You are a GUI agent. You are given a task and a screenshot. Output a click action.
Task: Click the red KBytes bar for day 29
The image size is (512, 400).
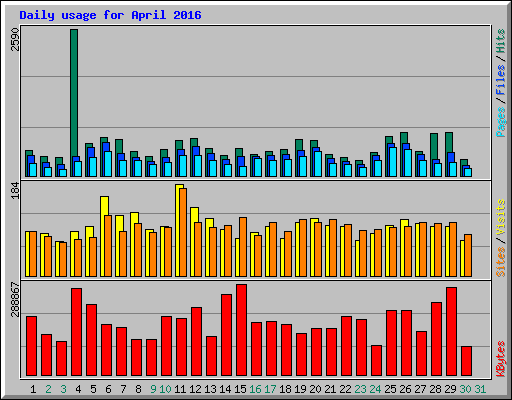[452, 332]
